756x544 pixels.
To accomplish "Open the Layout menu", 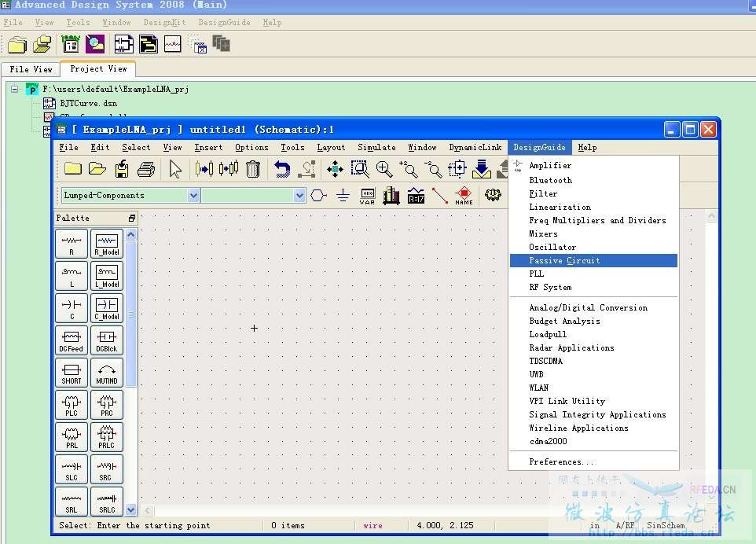I will [x=331, y=148].
